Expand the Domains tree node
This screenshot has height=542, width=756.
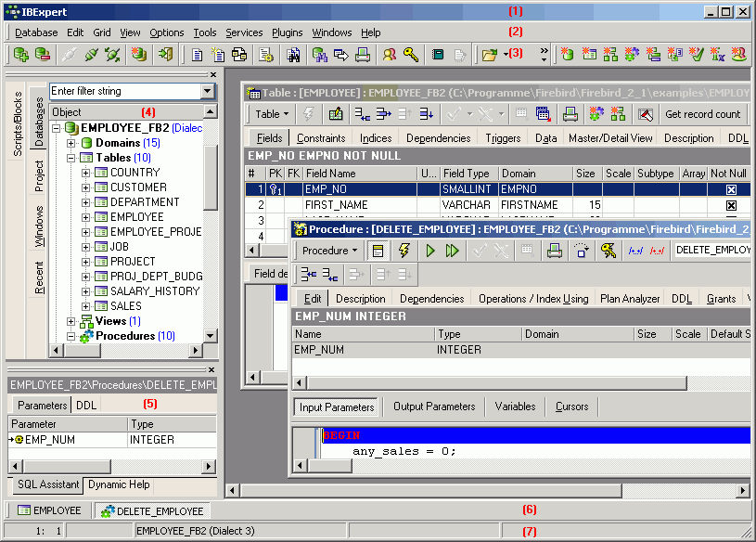71,143
